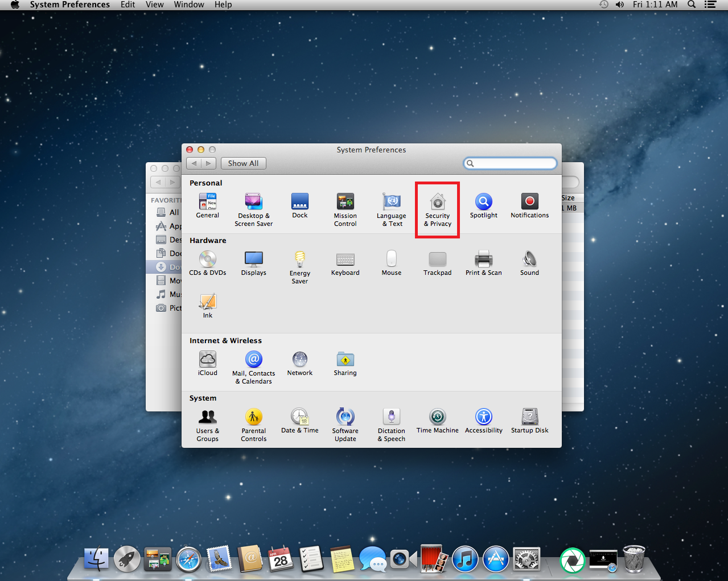Open Desktop & Screen Saver preferences

click(253, 209)
